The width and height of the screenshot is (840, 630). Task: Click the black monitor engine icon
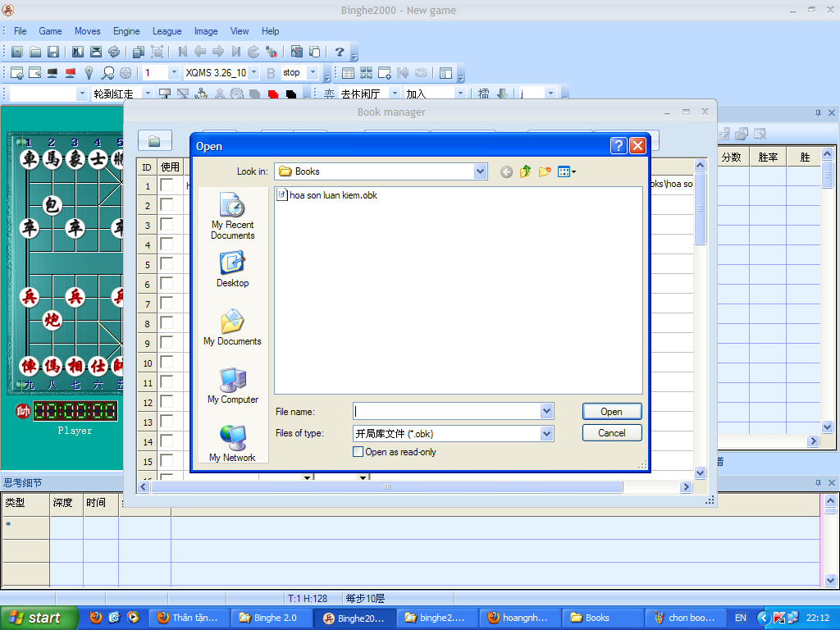[52, 73]
